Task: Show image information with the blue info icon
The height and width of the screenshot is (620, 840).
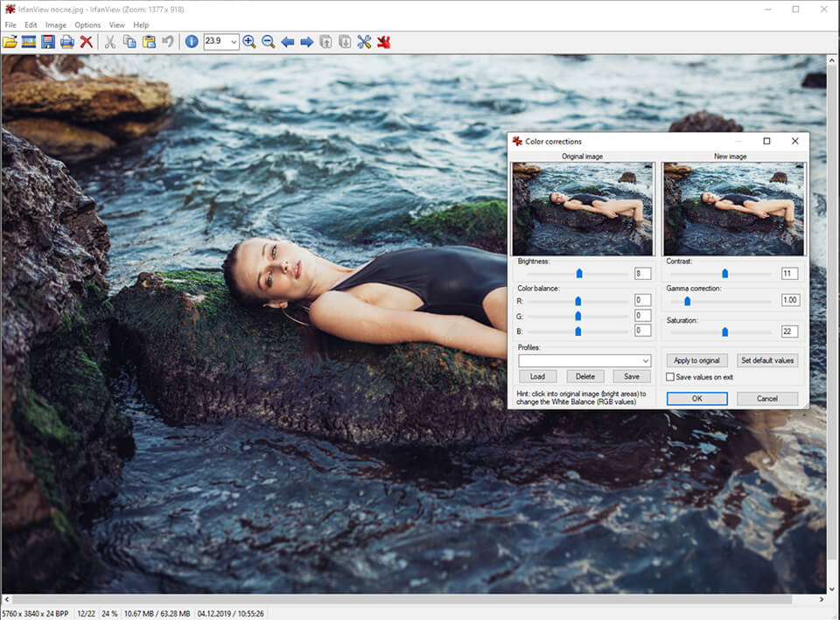Action: [x=190, y=41]
